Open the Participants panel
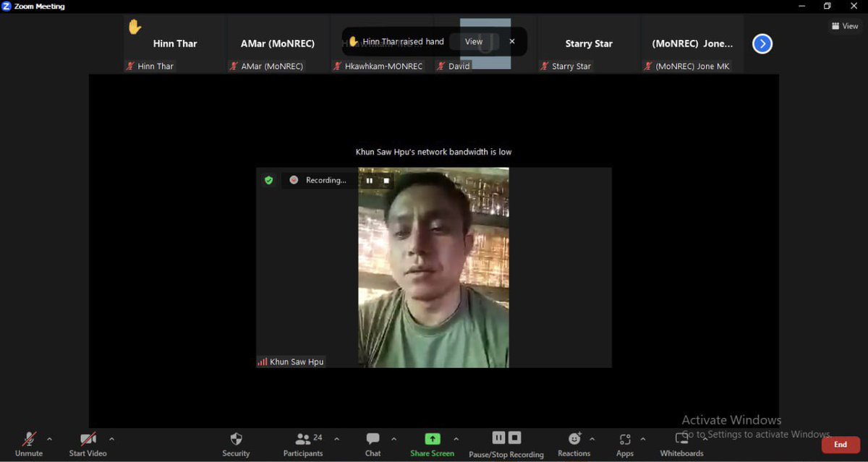This screenshot has height=462, width=868. coord(303,444)
